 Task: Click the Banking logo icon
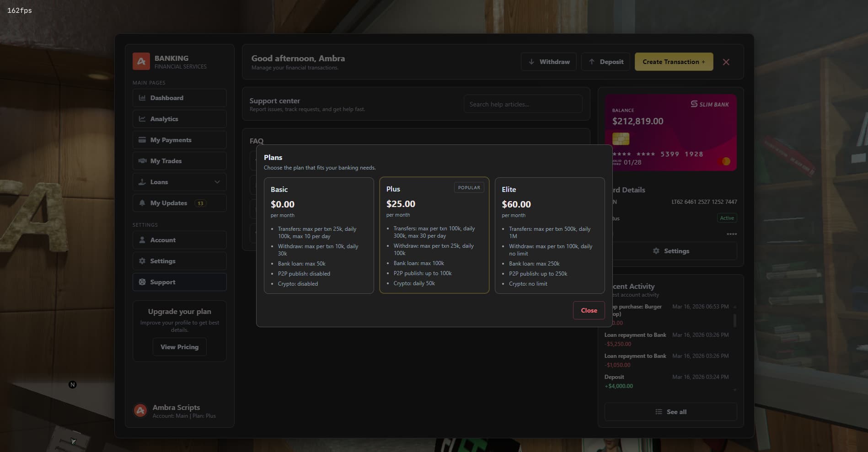(141, 62)
